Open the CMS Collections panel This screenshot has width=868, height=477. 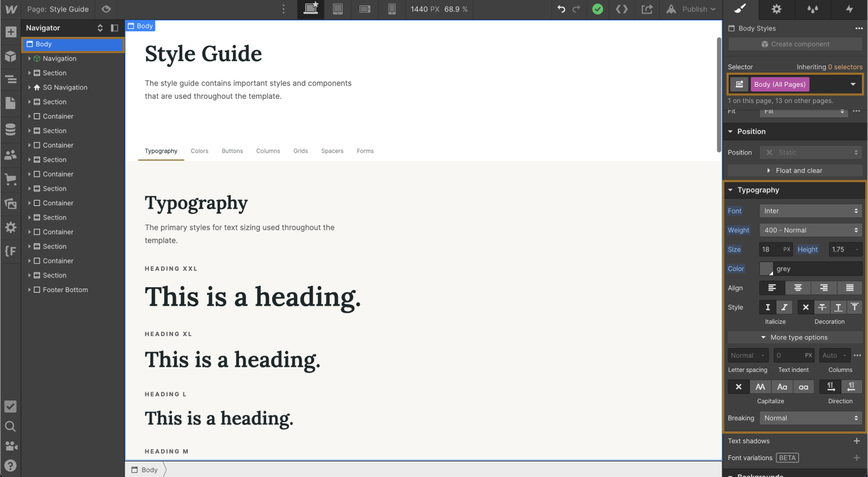(x=10, y=129)
